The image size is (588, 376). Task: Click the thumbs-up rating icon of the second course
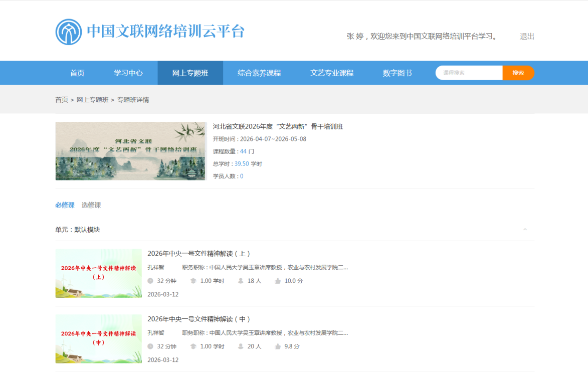pos(278,346)
